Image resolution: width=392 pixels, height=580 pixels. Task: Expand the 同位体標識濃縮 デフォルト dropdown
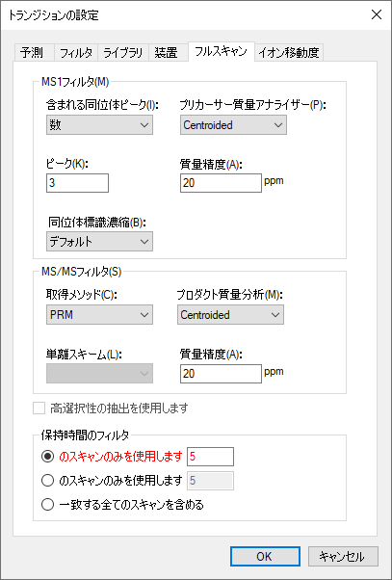click(99, 242)
